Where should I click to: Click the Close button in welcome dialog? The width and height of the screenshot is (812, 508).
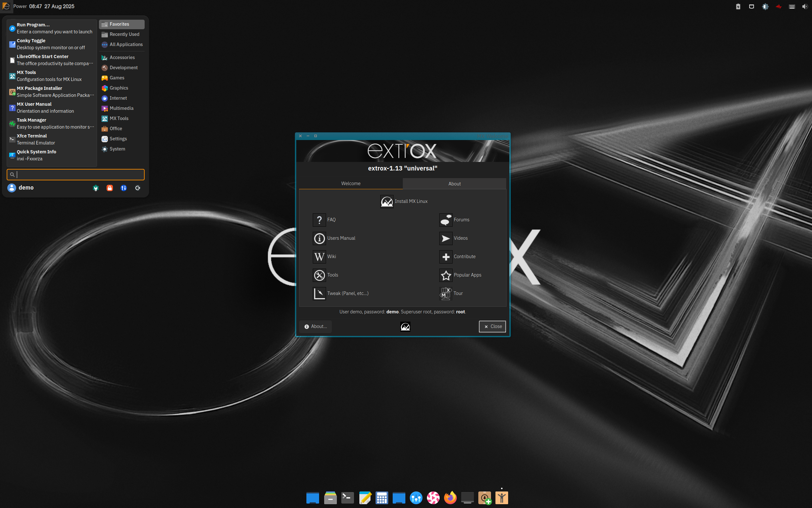click(492, 326)
